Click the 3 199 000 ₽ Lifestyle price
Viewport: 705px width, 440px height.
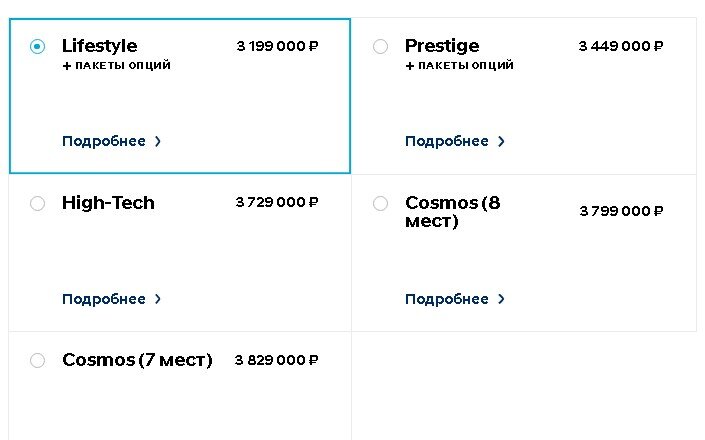(x=277, y=46)
